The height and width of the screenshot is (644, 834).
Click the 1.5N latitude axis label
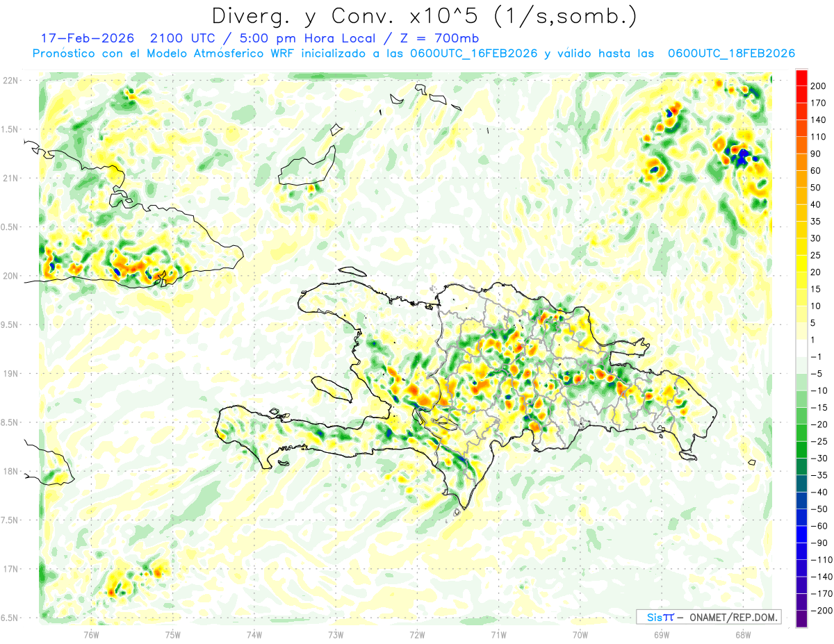pyautogui.click(x=10, y=129)
